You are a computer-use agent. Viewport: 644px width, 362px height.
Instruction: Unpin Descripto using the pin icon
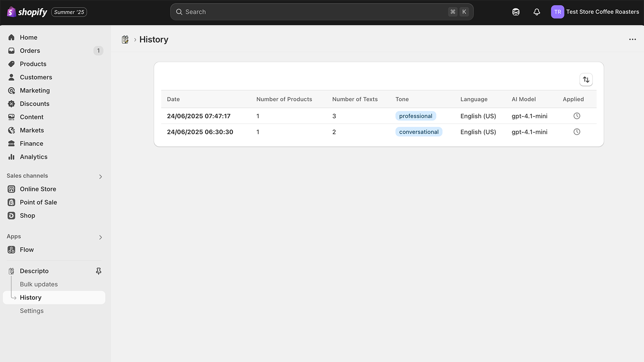click(x=99, y=271)
